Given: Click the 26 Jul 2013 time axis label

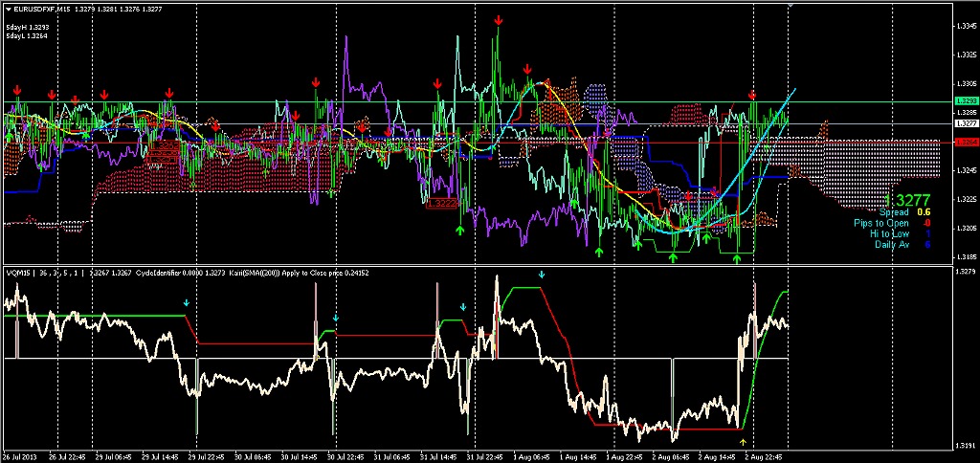Looking at the screenshot, I should coord(19,457).
